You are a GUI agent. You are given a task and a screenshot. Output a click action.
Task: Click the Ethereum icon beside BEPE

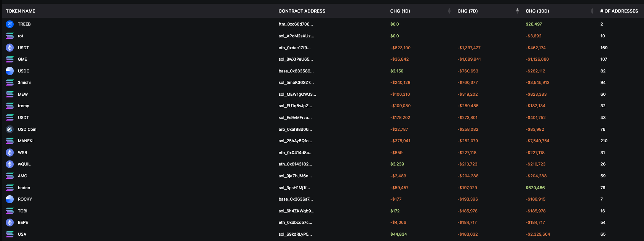click(10, 222)
